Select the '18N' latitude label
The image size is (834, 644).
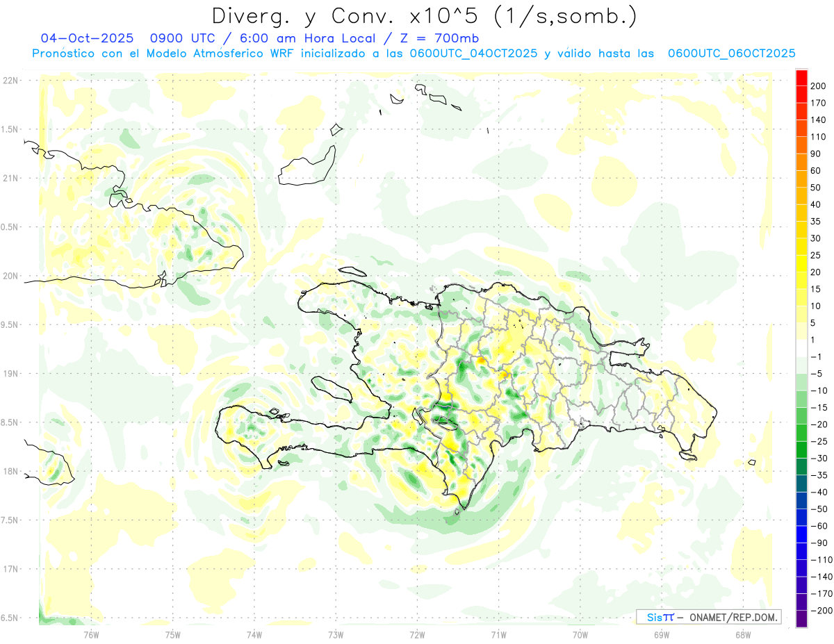pos(10,472)
